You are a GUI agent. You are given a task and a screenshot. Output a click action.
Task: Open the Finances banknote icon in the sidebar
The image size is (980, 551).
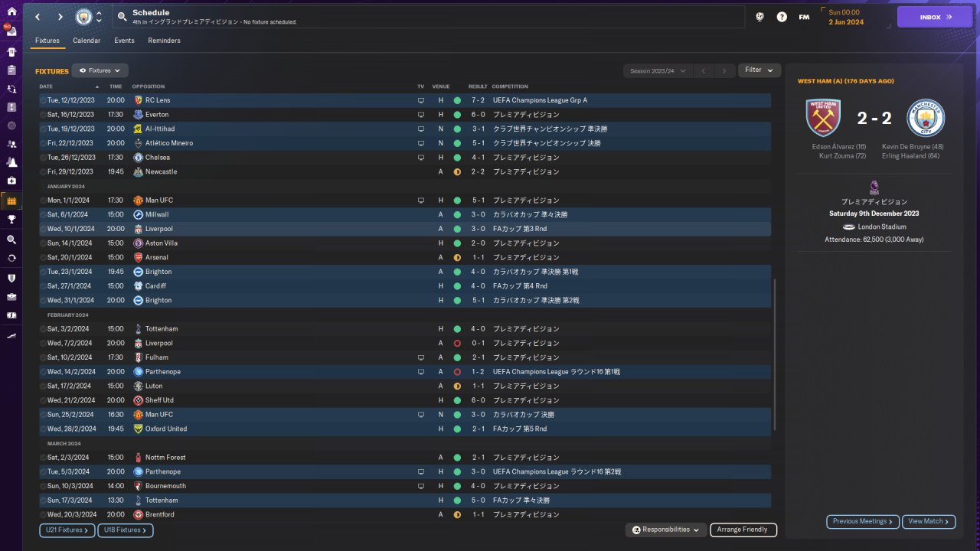(11, 315)
